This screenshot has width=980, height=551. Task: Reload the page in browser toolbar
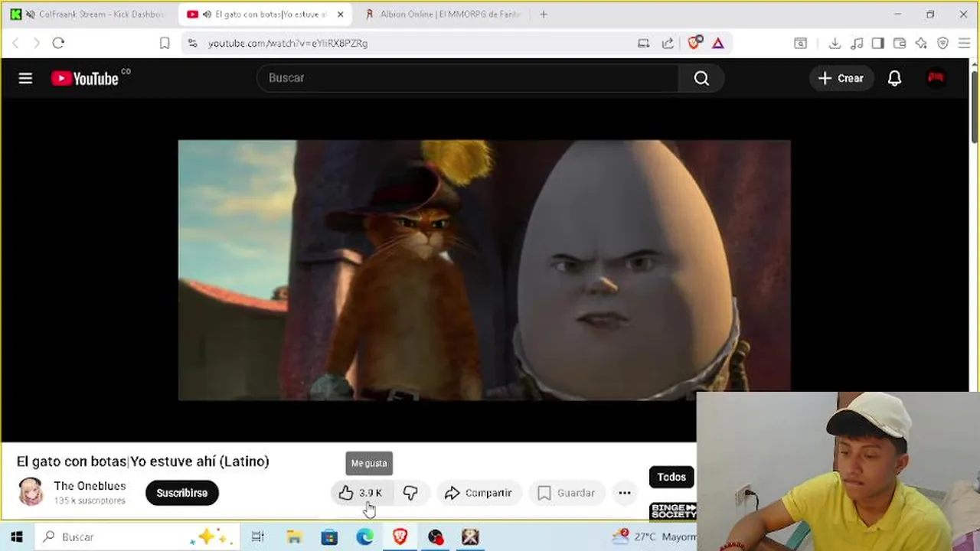pos(58,44)
